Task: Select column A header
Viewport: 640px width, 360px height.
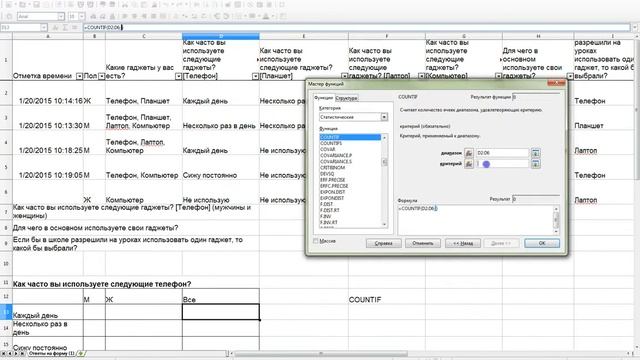Action: click(48, 36)
